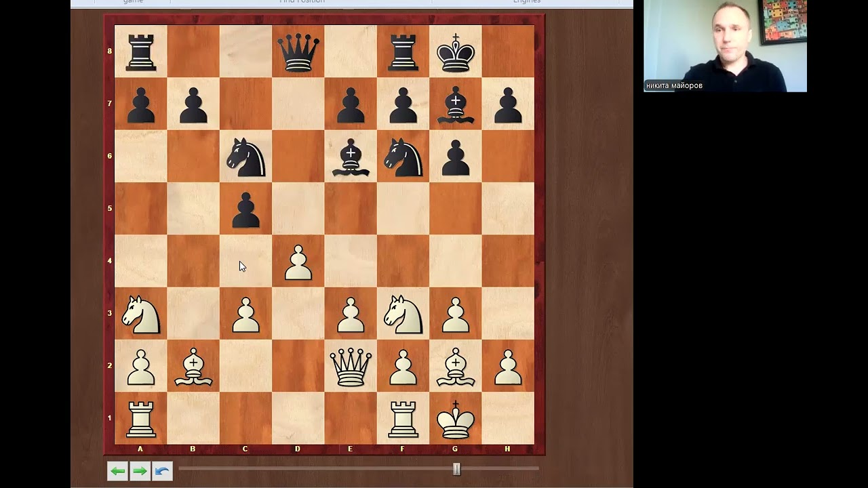Select the black rook on a8
This screenshot has width=868, height=488.
(x=141, y=53)
